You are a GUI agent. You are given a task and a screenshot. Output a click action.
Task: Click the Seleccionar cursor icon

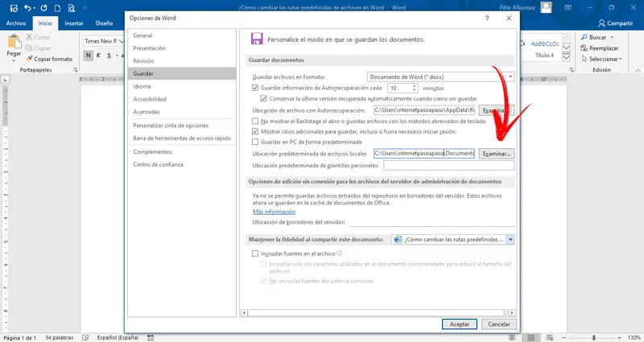click(x=584, y=59)
